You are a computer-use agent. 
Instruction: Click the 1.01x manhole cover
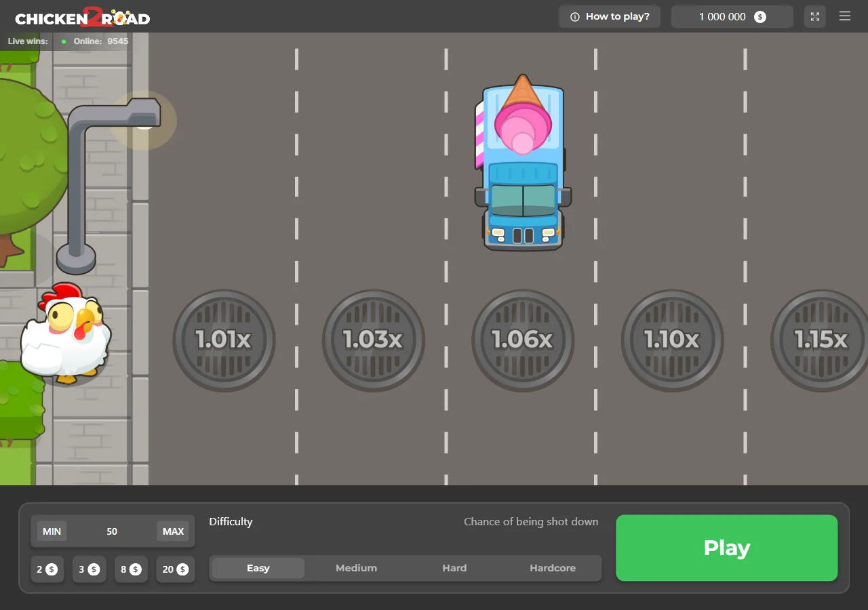224,340
